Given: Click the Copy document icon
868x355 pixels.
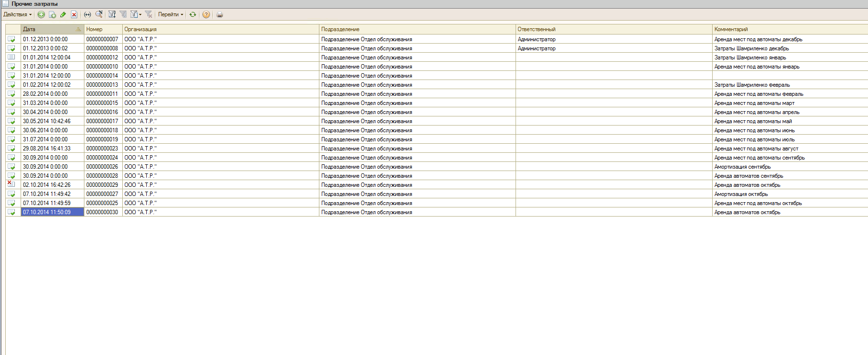Looking at the screenshot, I should [x=52, y=14].
